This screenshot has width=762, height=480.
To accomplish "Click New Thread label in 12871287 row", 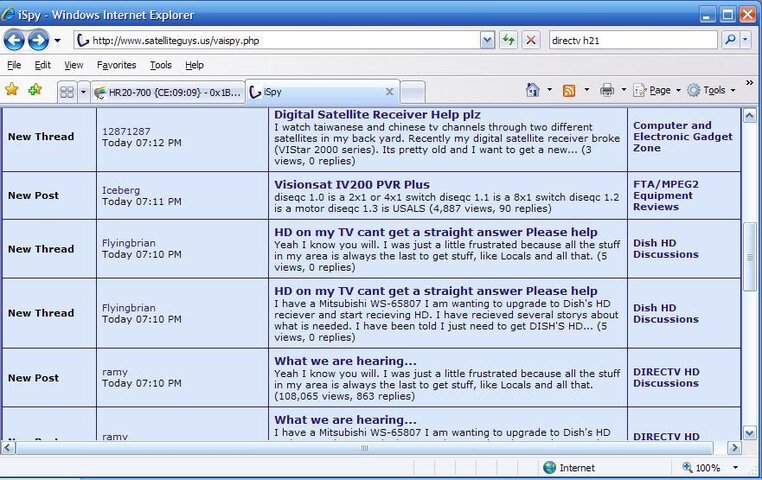I will point(41,137).
